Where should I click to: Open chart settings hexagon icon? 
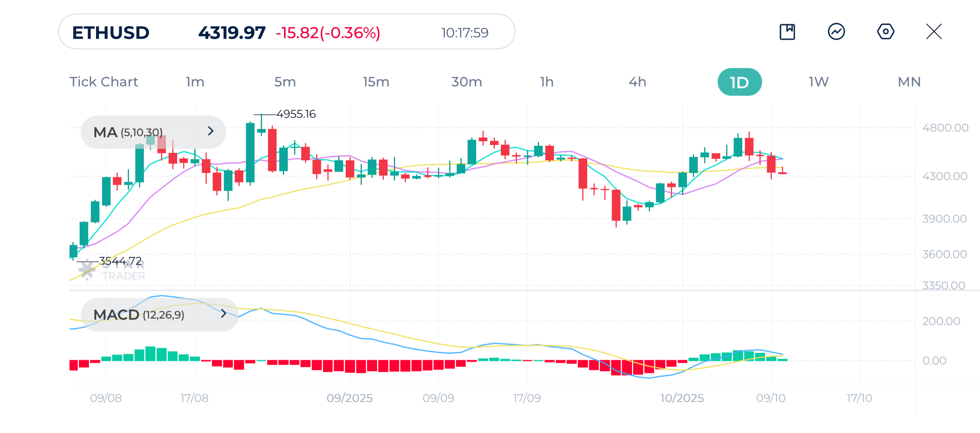coord(885,32)
